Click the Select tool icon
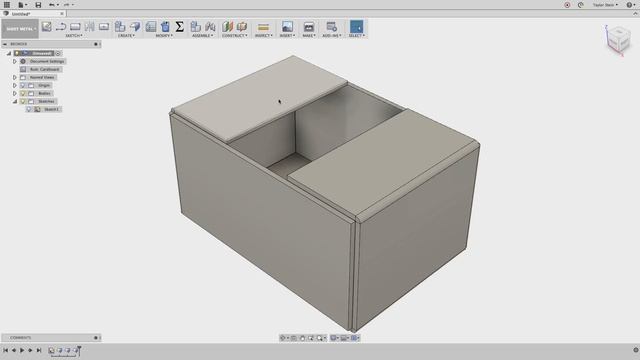The height and width of the screenshot is (360, 640). point(356,27)
